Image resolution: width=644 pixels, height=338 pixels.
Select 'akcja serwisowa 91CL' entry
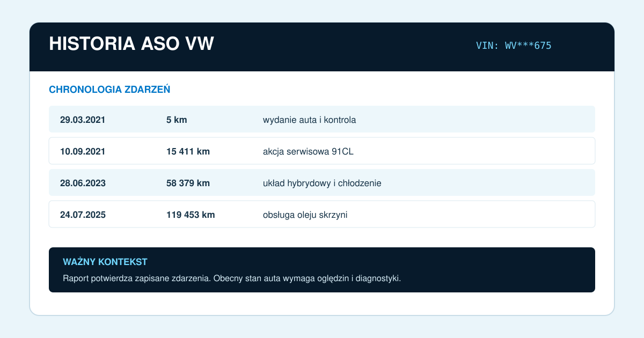pos(308,151)
